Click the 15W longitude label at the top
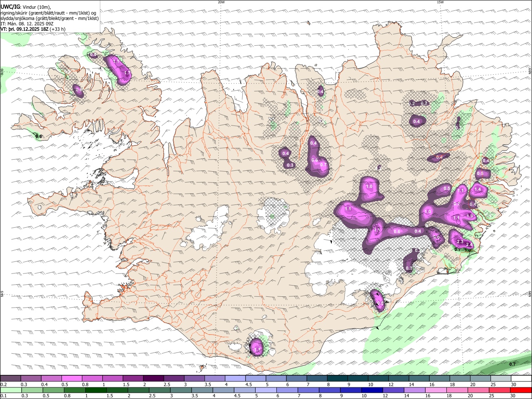 [440, 2]
